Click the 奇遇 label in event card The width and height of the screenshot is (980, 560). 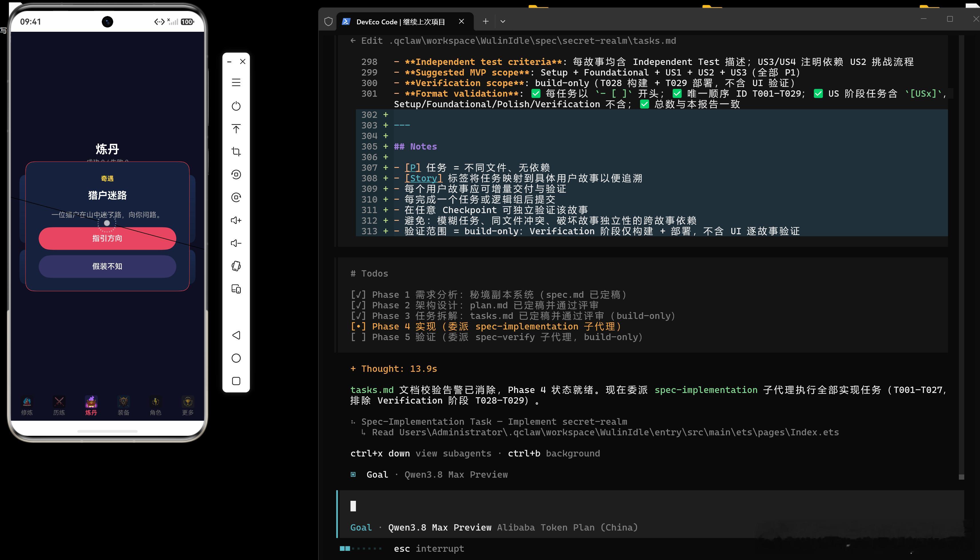107,178
